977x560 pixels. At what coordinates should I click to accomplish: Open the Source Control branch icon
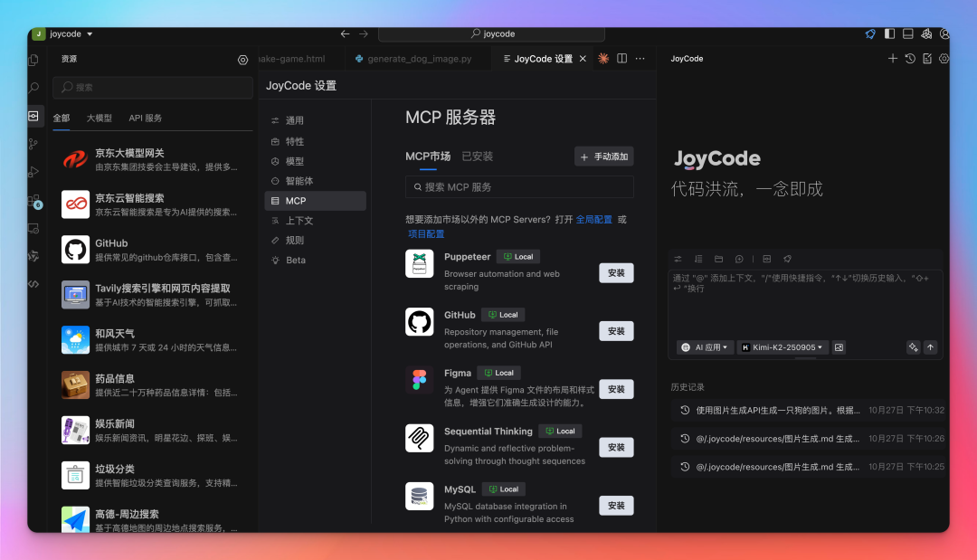33,144
